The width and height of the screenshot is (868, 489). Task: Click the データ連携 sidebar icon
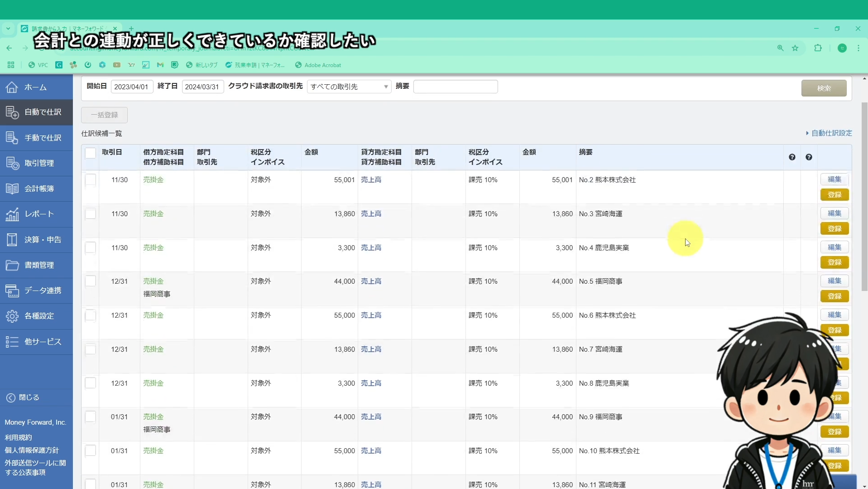(12, 290)
